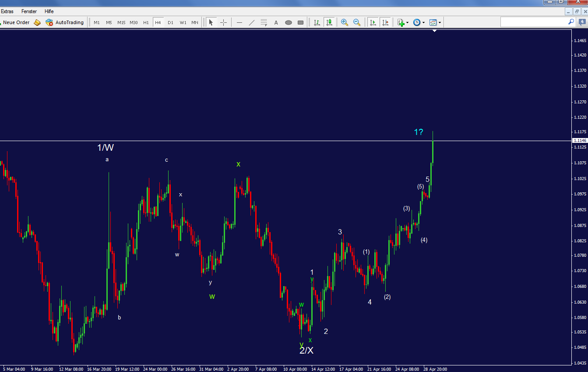Image resolution: width=588 pixels, height=372 pixels.
Task: Toggle the chart shift from right edge
Action: [385, 22]
